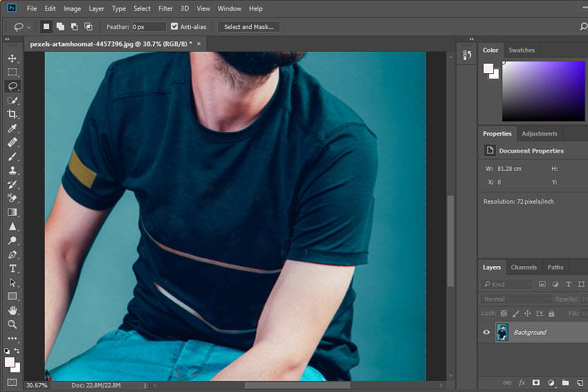Toggle lock position
The image size is (588, 392).
[x=527, y=313]
